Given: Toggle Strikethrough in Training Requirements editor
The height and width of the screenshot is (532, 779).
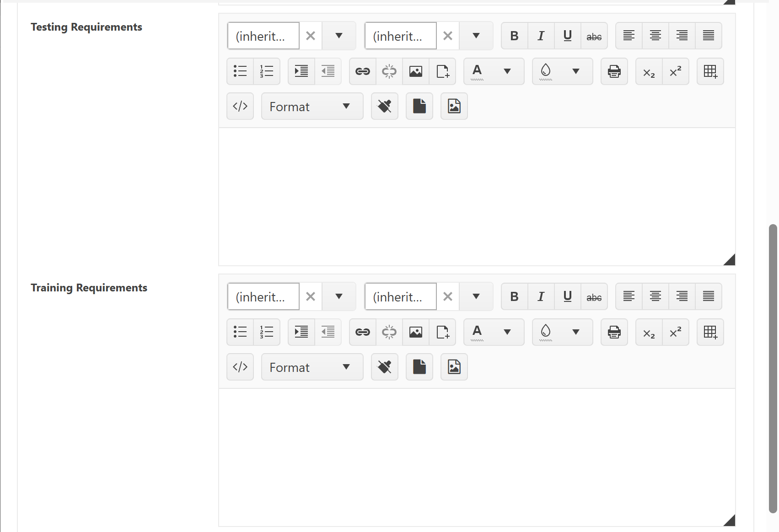Looking at the screenshot, I should point(594,296).
